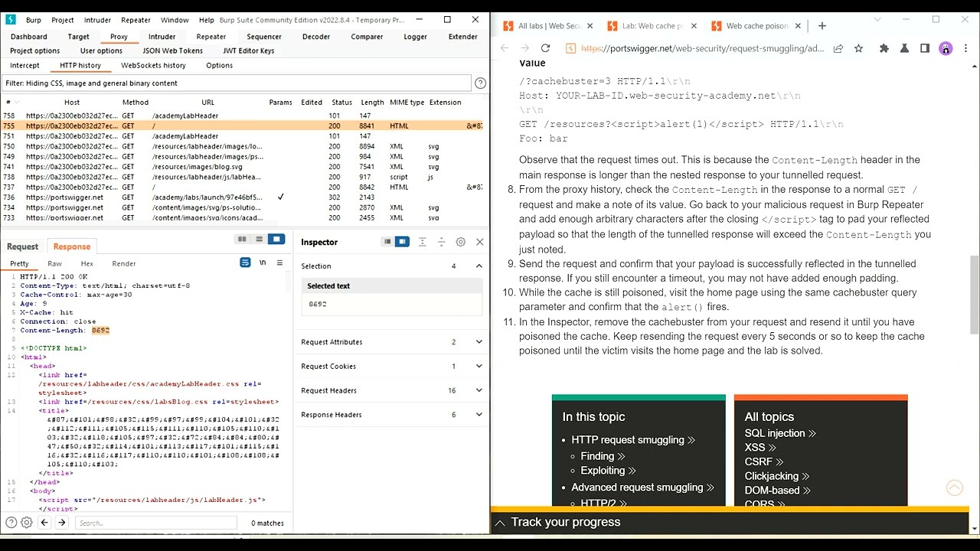Toggle pretty-print wrap button in message editor
This screenshot has width=980, height=551.
(x=245, y=262)
